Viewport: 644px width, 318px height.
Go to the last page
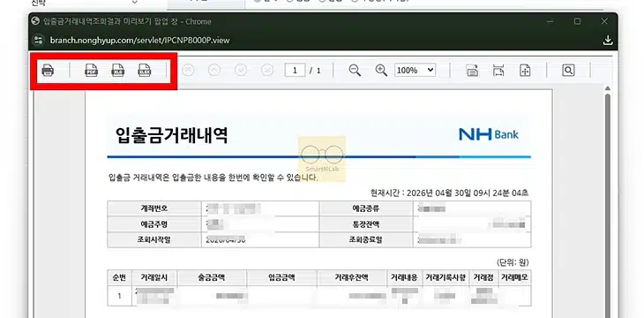[x=267, y=71]
